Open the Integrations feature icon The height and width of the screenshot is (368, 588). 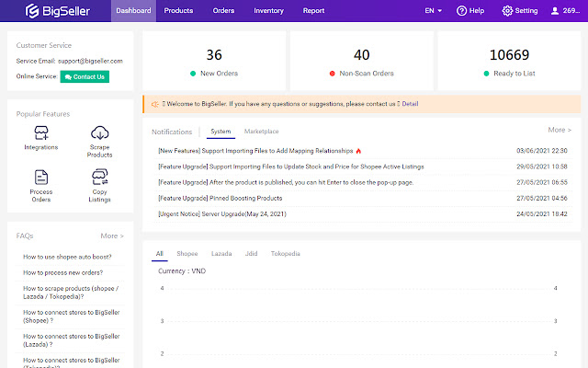[40, 134]
